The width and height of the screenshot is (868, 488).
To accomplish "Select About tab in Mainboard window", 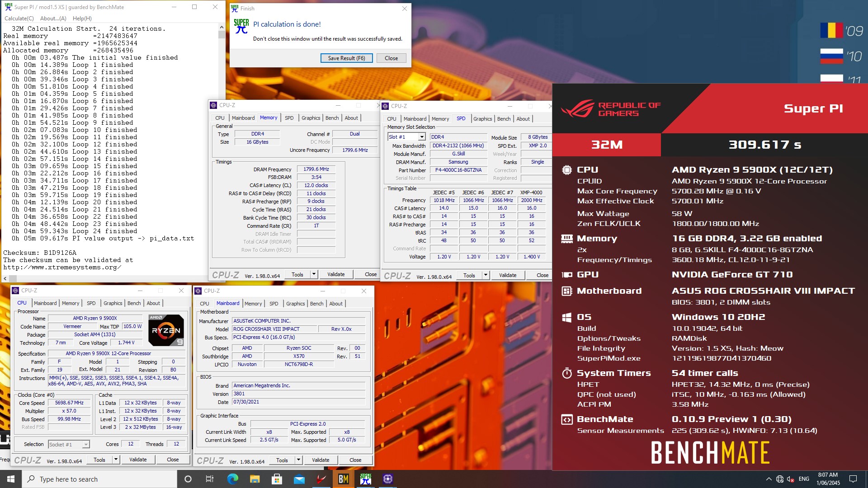I will coord(336,304).
